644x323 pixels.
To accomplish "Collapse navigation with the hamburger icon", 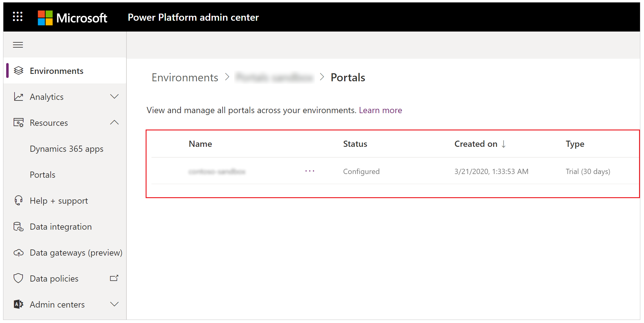I will [18, 45].
